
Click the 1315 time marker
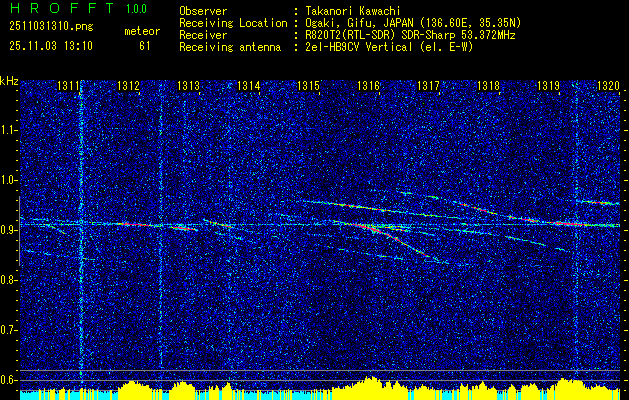(x=308, y=86)
